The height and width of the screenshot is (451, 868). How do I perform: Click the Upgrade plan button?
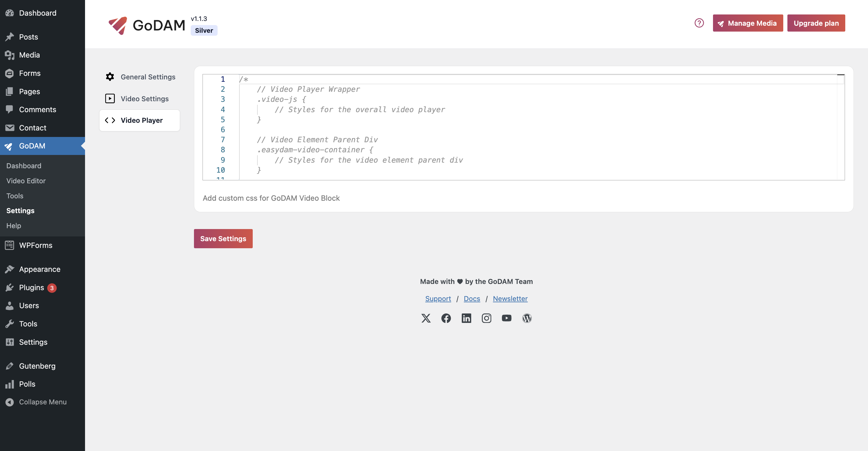coord(816,23)
